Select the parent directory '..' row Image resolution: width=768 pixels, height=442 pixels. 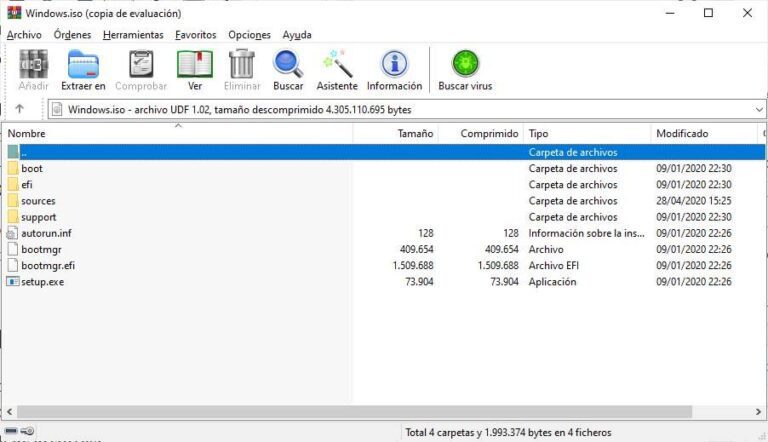[385, 152]
